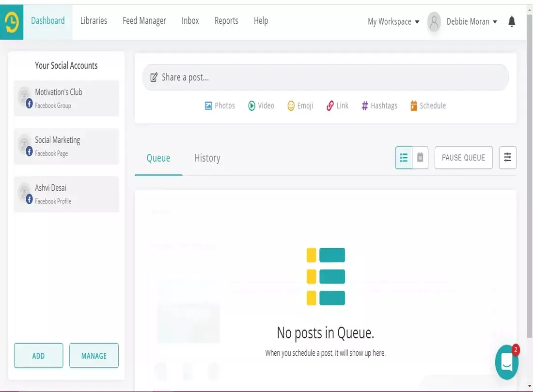Switch to list view of queue
Image resolution: width=533 pixels, height=392 pixels.
coord(404,158)
